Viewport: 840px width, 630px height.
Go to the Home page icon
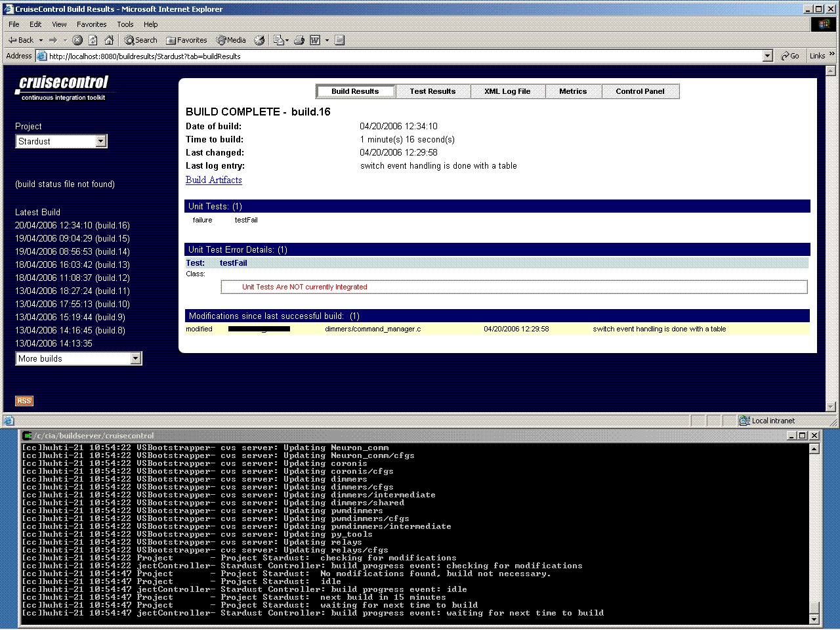109,40
